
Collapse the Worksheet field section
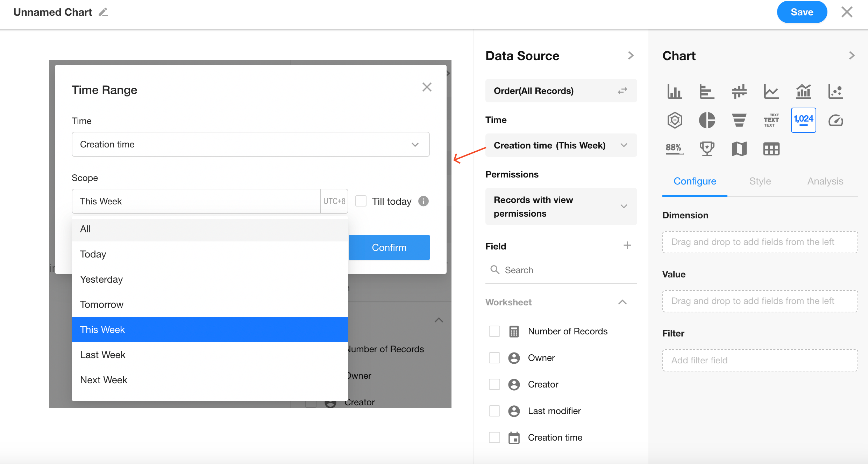coord(622,302)
